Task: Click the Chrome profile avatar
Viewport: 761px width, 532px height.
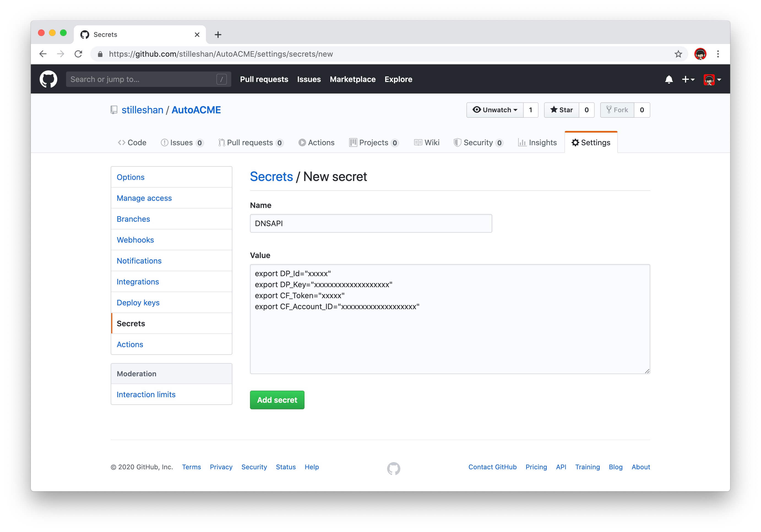Action: (x=700, y=54)
